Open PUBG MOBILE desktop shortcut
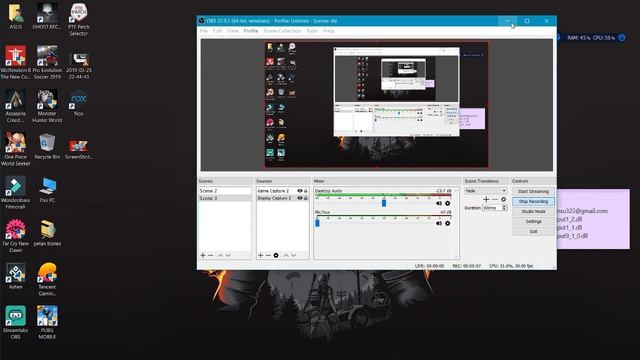 [x=47, y=322]
